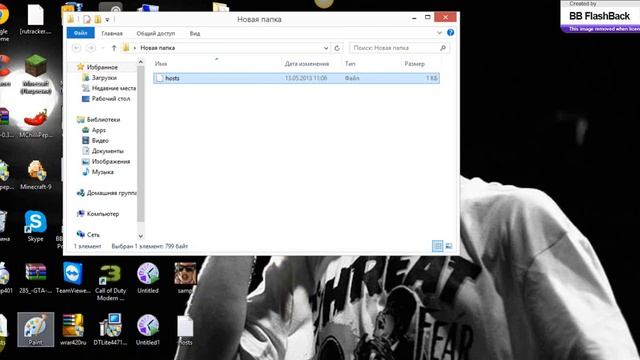Switch to the Вид ribbon tab

point(195,33)
